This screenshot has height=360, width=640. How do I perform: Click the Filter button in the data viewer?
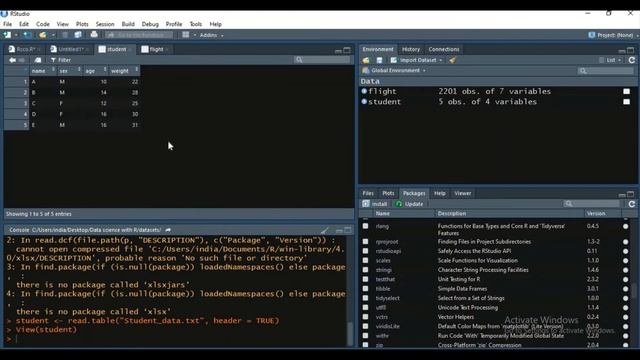pyautogui.click(x=61, y=60)
